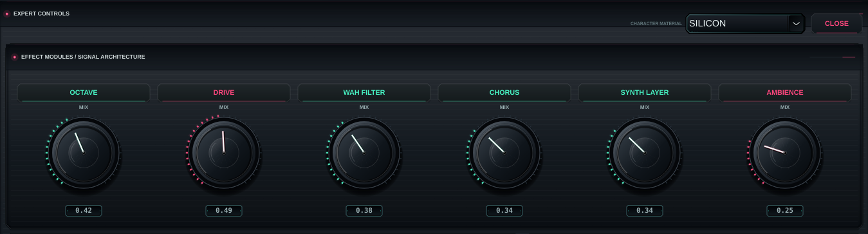Select the Drive mix value field 0.49
Image resolution: width=868 pixels, height=234 pixels.
click(224, 210)
